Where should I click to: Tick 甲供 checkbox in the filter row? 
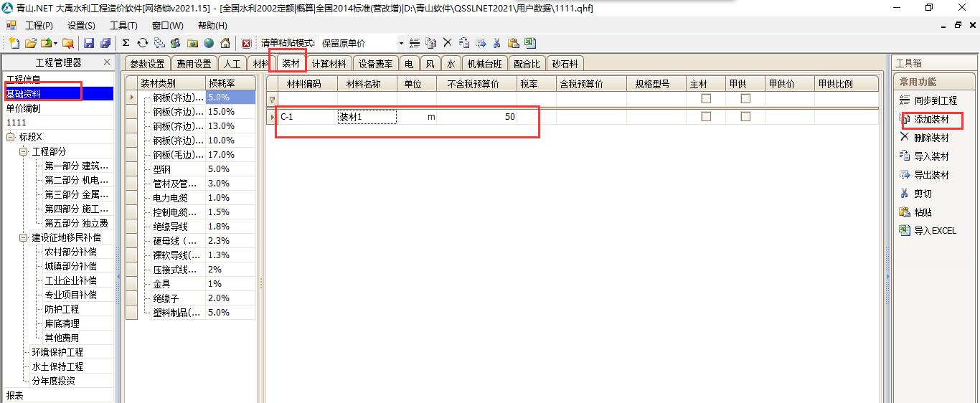pyautogui.click(x=745, y=98)
